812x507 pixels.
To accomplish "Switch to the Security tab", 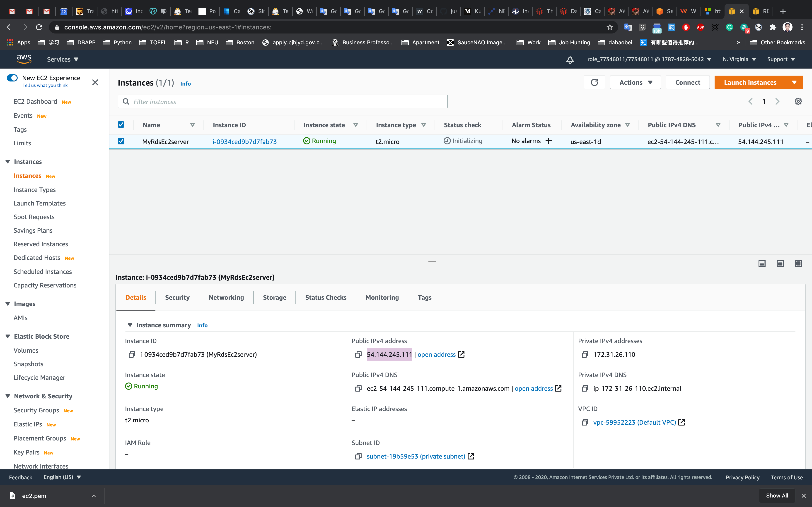I will point(177,297).
